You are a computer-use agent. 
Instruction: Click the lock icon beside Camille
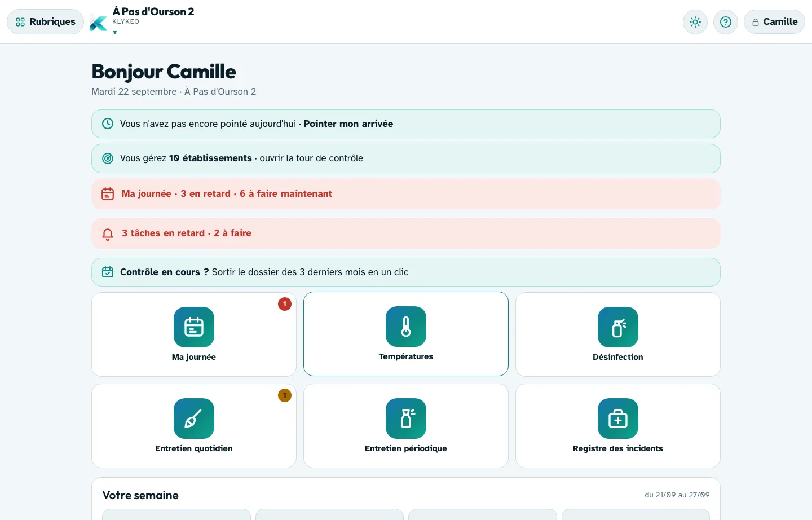pyautogui.click(x=756, y=23)
